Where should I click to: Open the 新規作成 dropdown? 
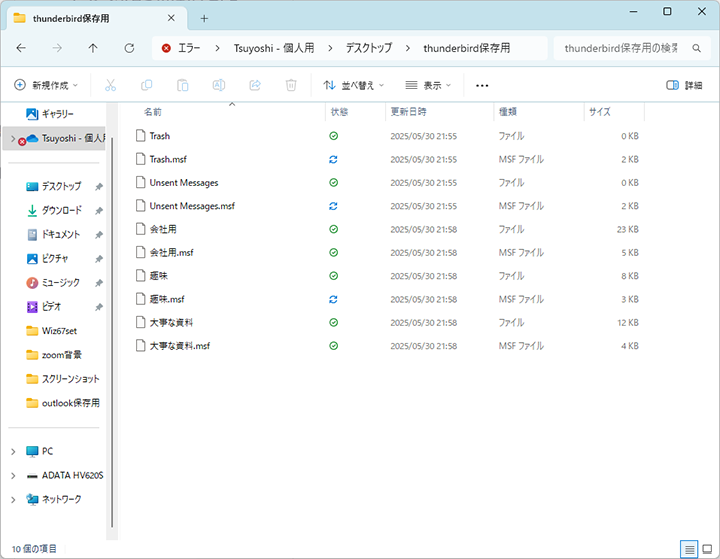[46, 86]
